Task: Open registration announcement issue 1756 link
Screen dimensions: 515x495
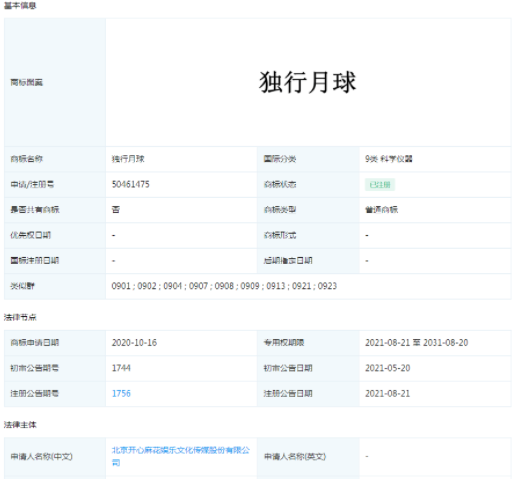Action: tap(121, 394)
